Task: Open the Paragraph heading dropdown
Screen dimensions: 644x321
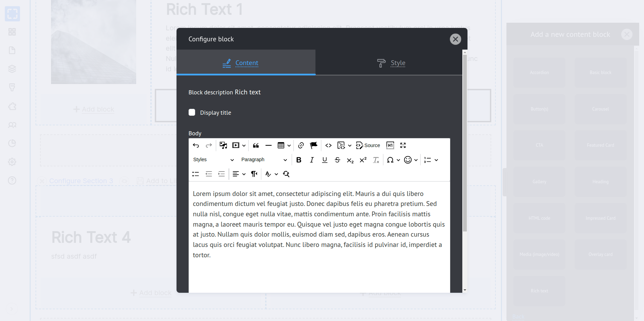Action: [264, 160]
